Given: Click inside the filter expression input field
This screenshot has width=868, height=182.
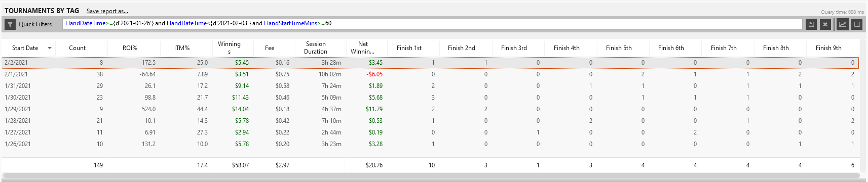Looking at the screenshot, I should (432, 24).
